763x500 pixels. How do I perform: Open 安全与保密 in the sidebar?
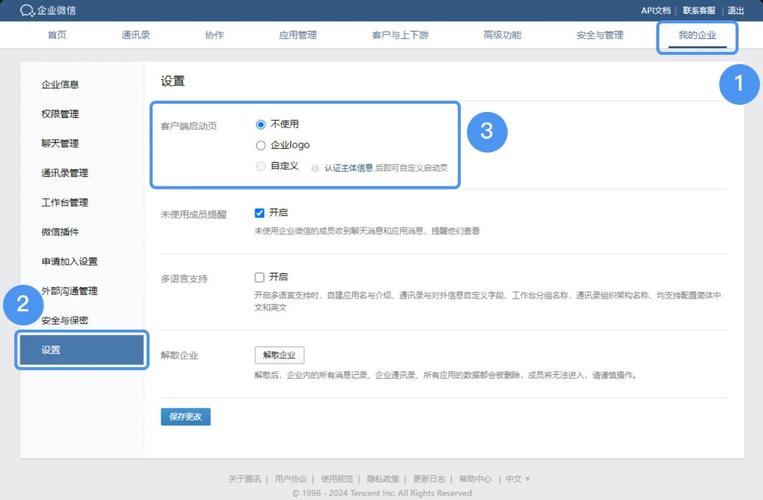pyautogui.click(x=65, y=321)
